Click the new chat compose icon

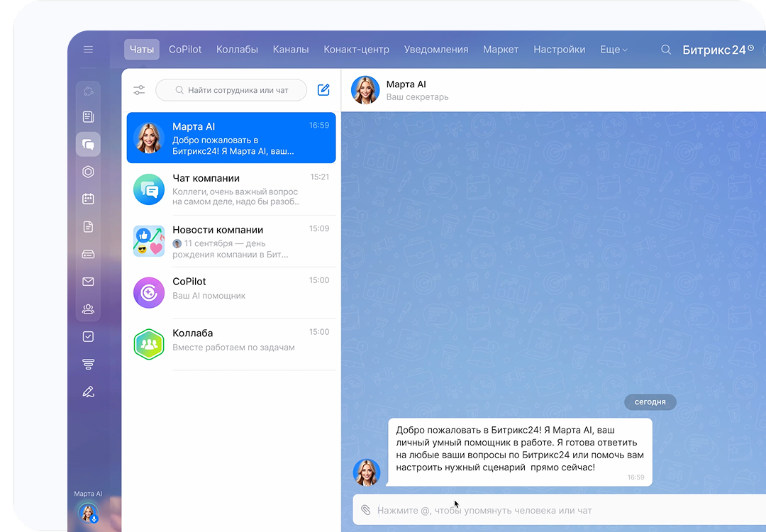coord(323,90)
